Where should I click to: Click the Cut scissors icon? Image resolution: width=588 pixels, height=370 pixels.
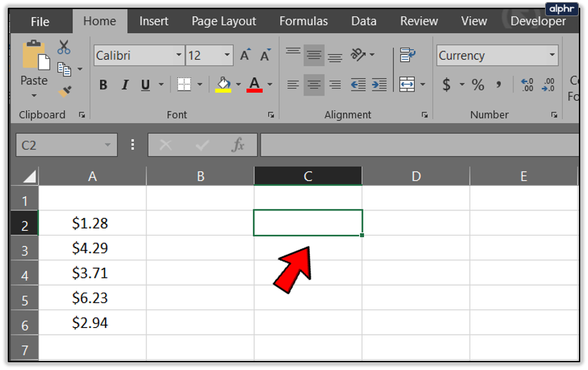click(x=64, y=48)
